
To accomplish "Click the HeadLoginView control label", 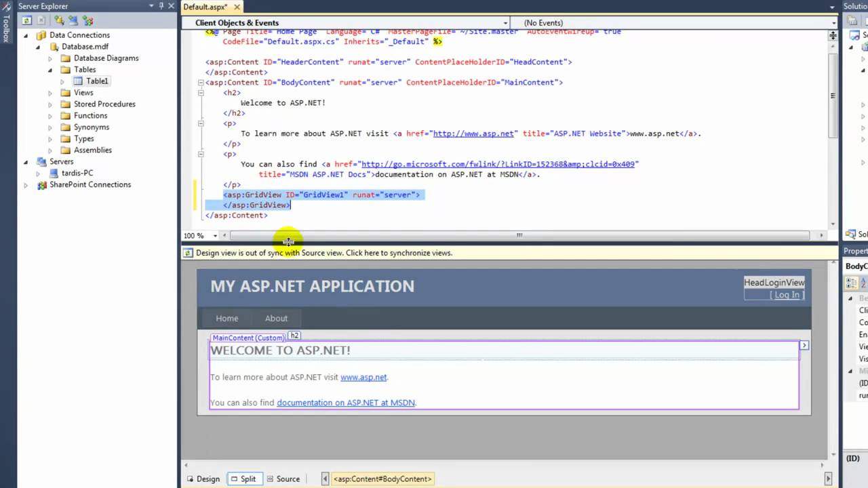I will point(774,283).
